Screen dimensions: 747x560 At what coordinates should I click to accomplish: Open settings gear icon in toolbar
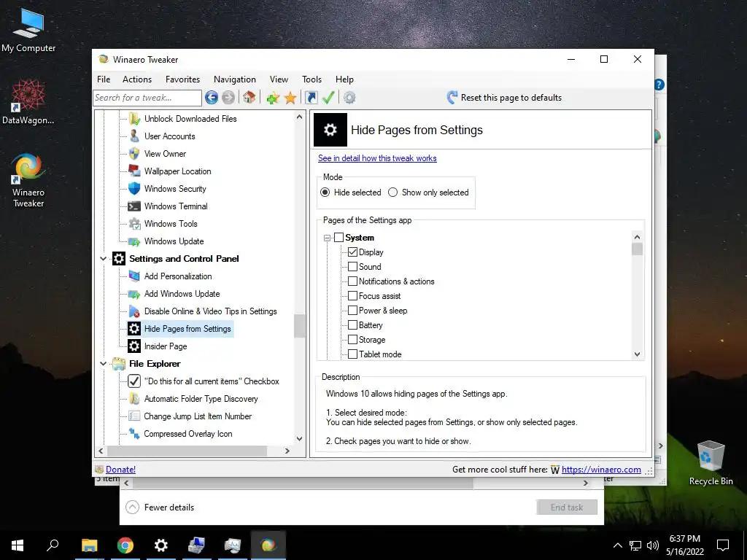(x=349, y=98)
